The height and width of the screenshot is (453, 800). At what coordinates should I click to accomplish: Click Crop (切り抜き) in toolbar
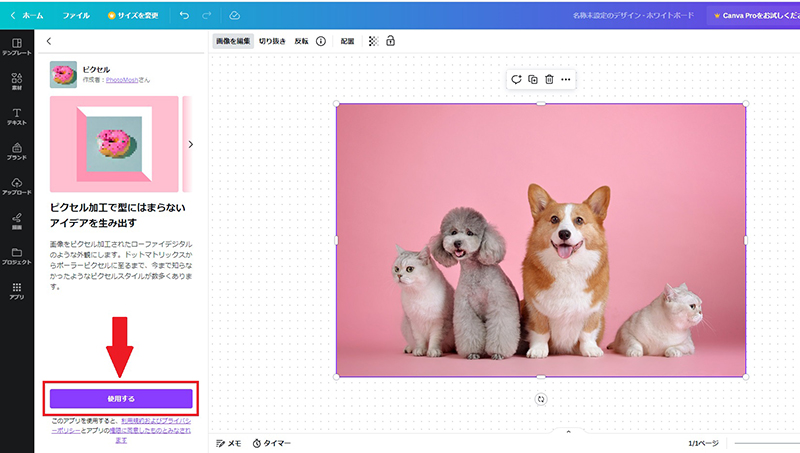pyautogui.click(x=272, y=41)
